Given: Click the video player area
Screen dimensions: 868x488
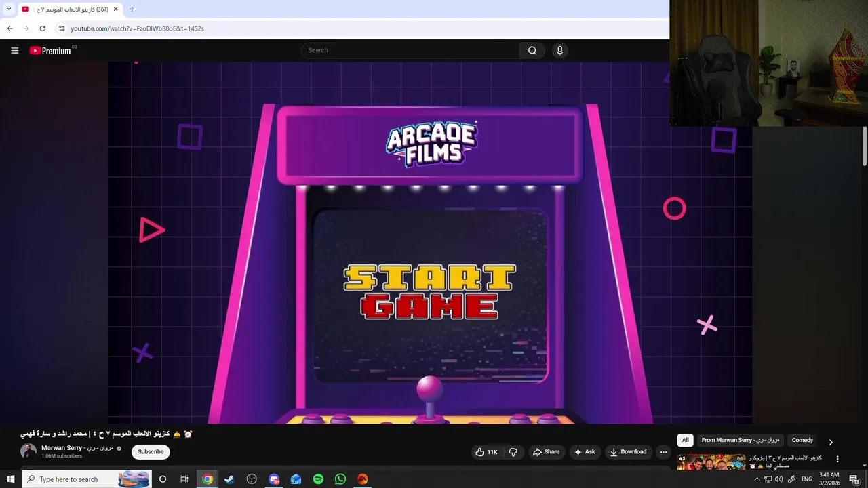Looking at the screenshot, I should [430, 243].
